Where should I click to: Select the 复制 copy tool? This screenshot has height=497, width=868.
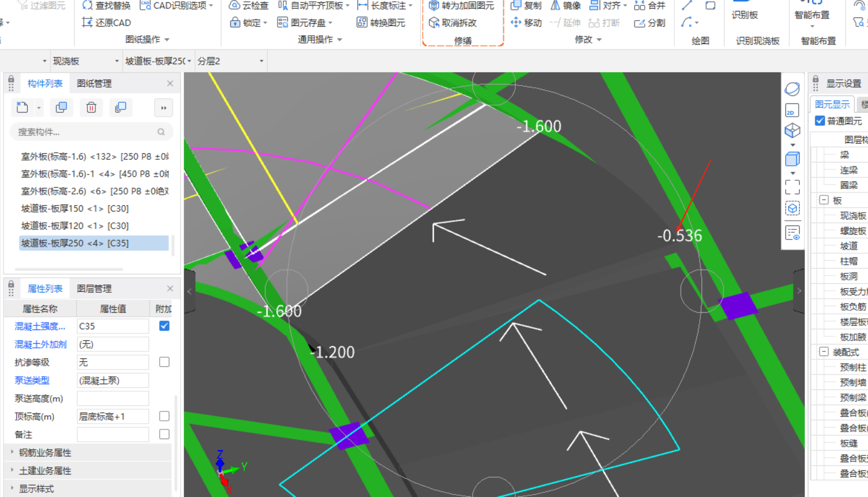pos(526,5)
